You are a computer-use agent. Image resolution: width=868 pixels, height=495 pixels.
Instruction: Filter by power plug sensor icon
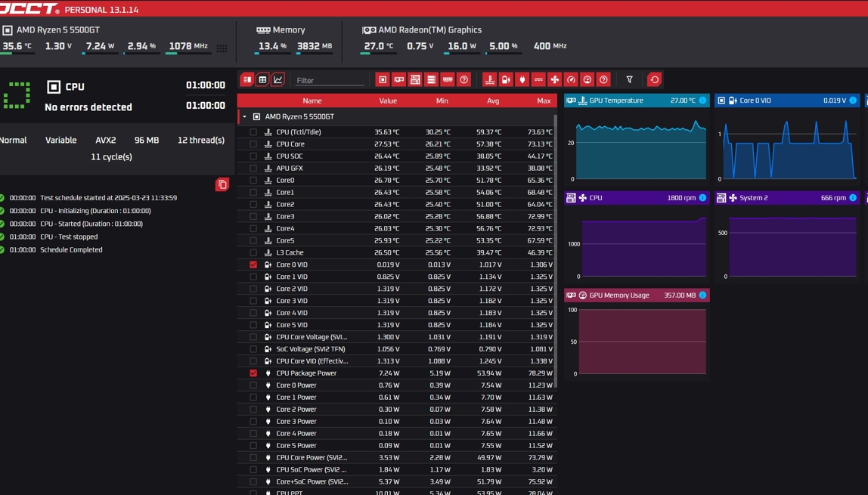click(522, 79)
